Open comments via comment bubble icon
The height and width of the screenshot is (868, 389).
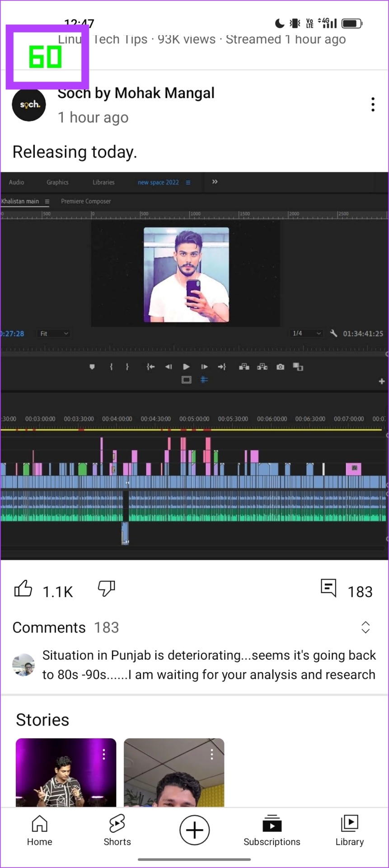(328, 588)
